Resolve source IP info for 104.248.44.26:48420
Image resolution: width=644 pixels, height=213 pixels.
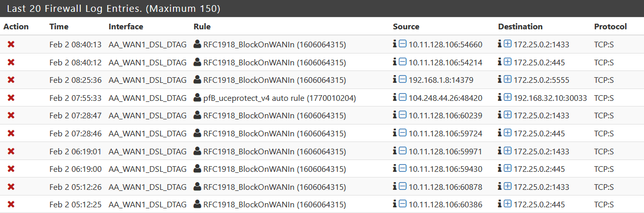tap(395, 98)
